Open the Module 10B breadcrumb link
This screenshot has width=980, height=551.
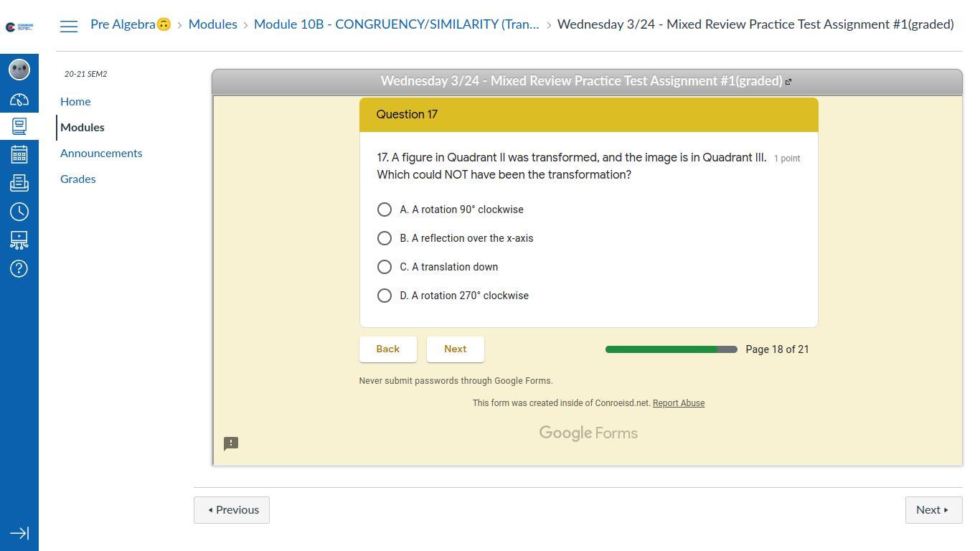pos(397,24)
